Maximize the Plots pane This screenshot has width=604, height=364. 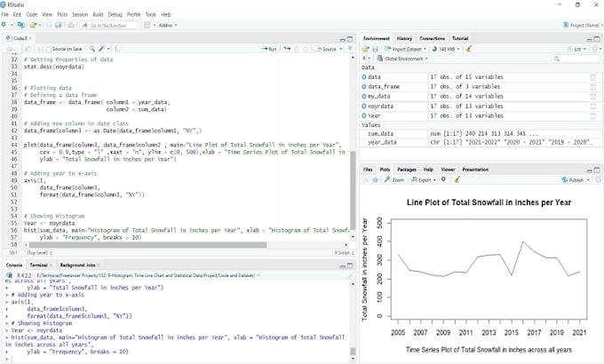pos(597,170)
